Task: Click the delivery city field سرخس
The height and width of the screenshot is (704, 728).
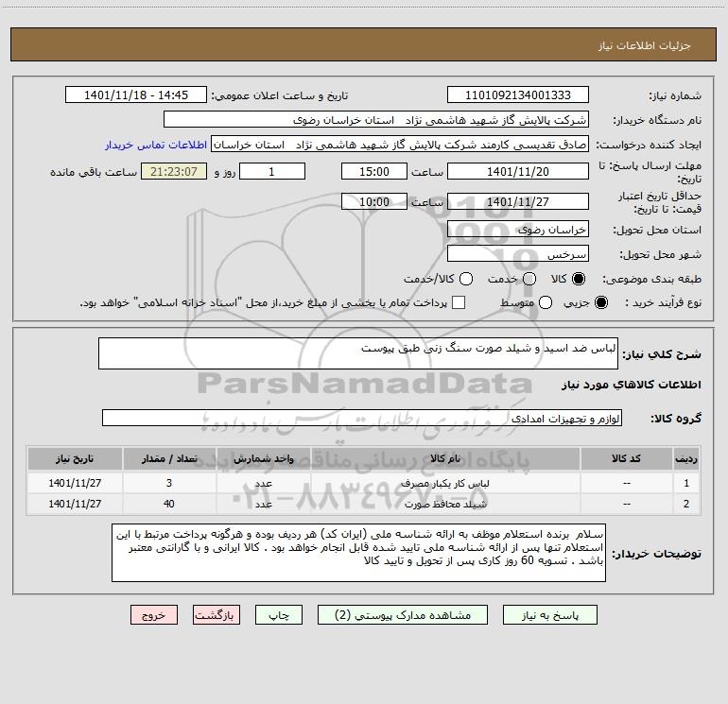Action: click(x=518, y=254)
